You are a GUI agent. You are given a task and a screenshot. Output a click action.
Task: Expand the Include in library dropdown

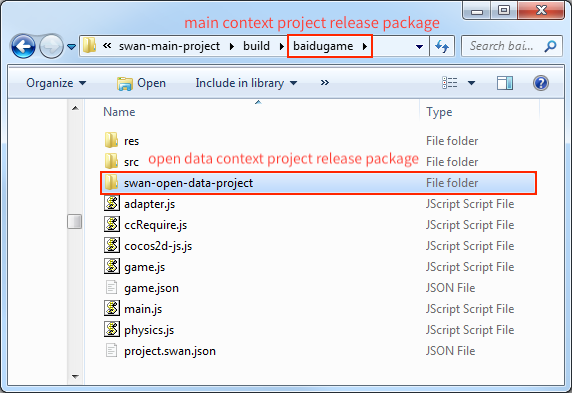click(246, 83)
